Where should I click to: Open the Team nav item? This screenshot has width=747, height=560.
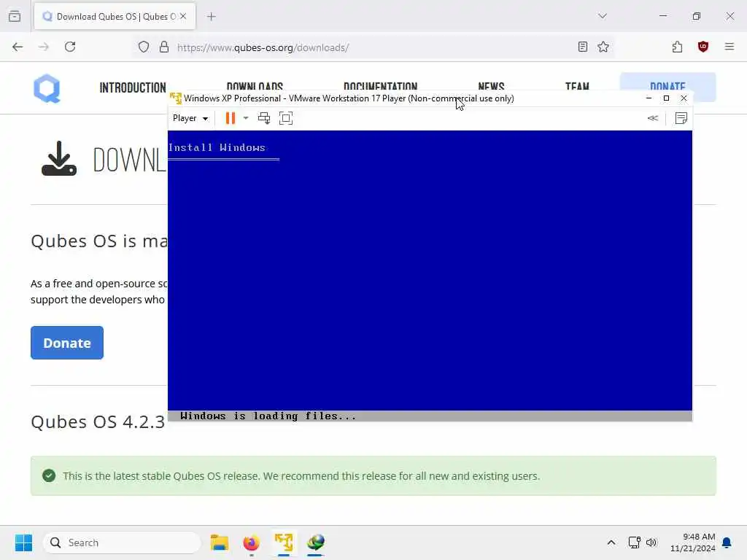pos(578,86)
